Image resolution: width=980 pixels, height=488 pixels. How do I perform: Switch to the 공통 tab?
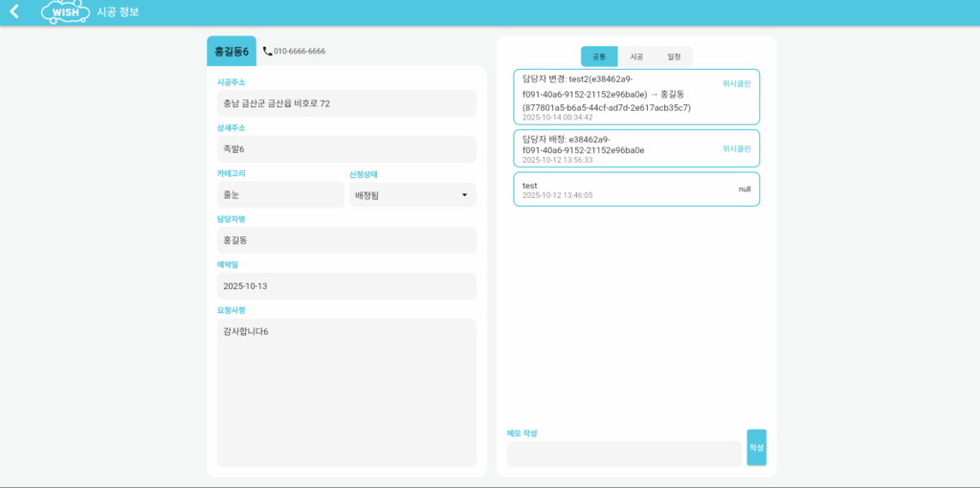coord(599,56)
